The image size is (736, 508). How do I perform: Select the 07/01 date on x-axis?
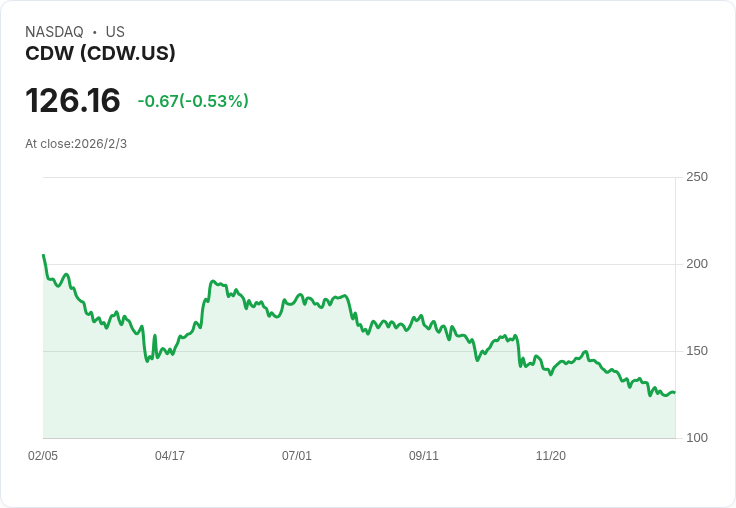[x=297, y=456]
